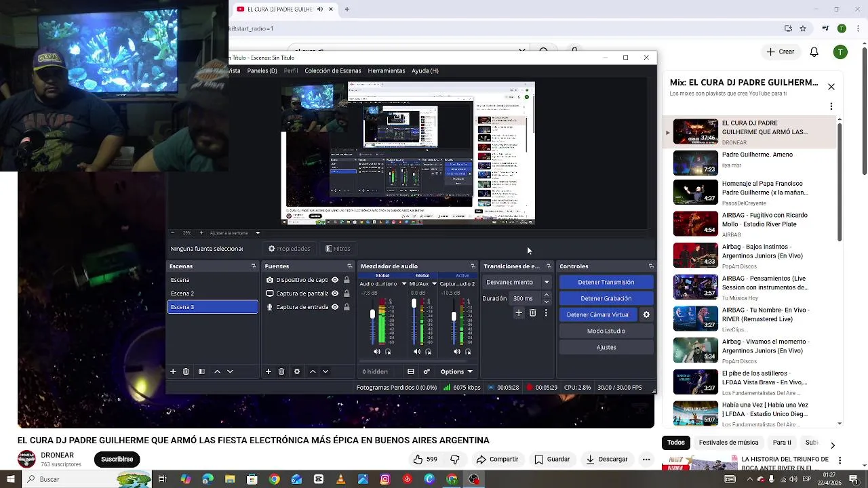Lock the Dispositivo de captura source
The image size is (868, 488).
click(x=347, y=280)
